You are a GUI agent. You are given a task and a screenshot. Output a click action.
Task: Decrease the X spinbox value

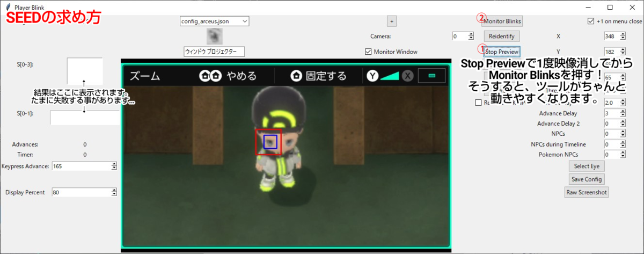[x=623, y=38]
